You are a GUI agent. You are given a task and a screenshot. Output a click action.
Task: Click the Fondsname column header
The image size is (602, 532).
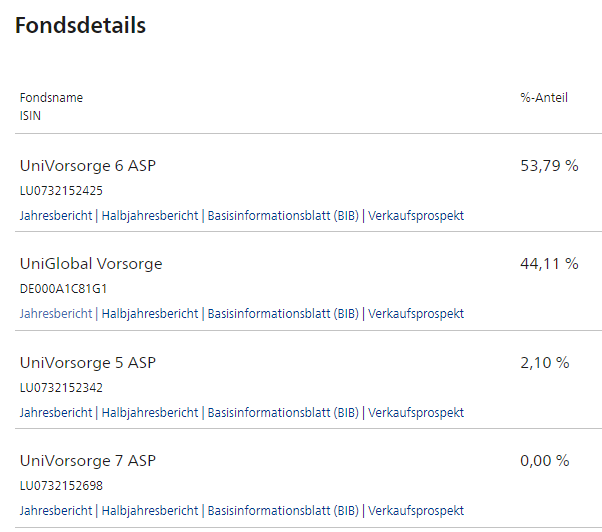[x=51, y=97]
